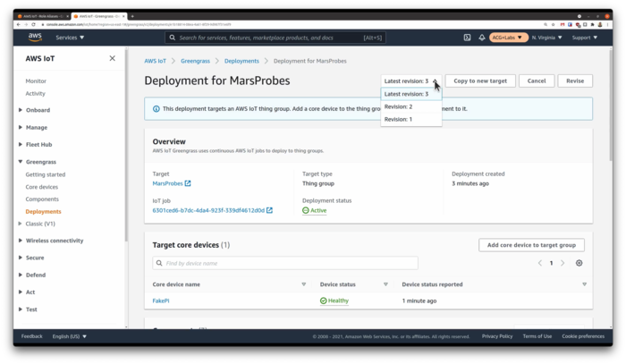Open the English (US) language dropdown

[70, 336]
